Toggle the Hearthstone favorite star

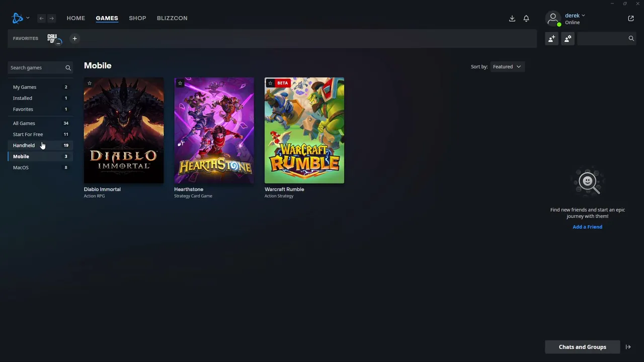180,83
